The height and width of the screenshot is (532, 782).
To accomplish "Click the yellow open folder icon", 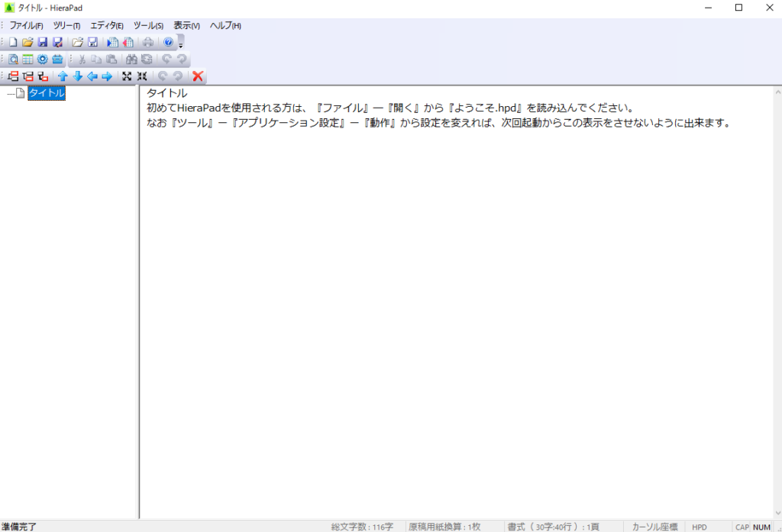I will [x=27, y=43].
